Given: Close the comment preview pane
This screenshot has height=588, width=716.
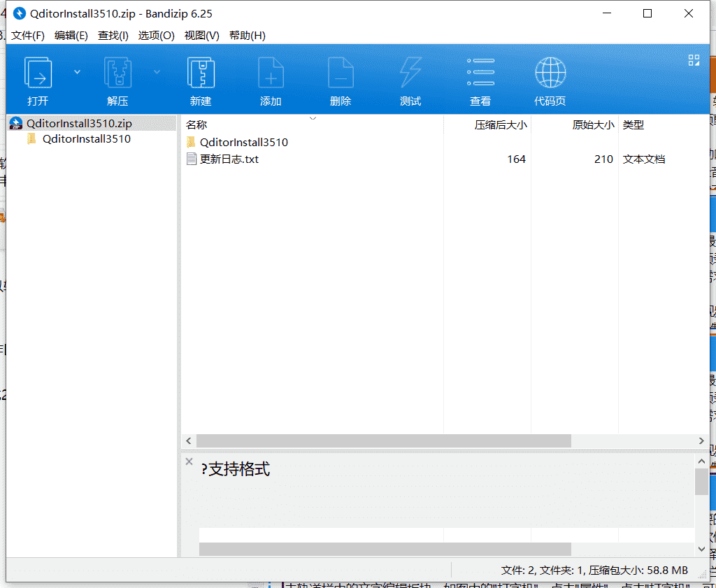Looking at the screenshot, I should [x=189, y=461].
